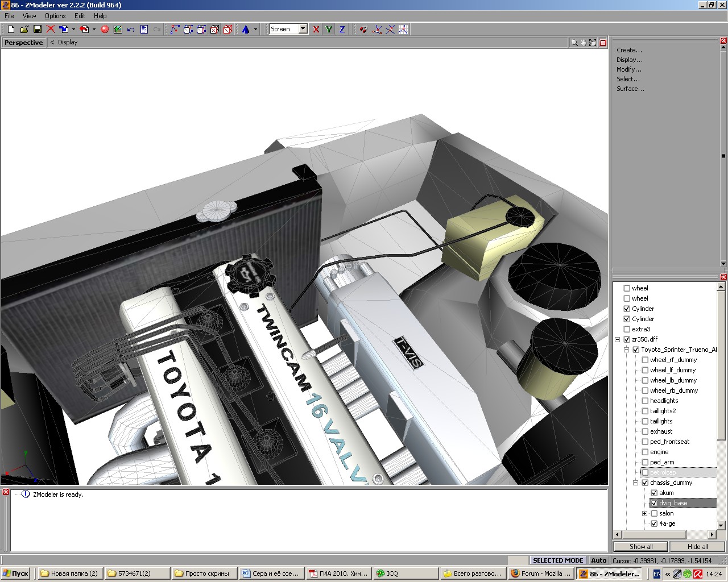Image resolution: width=728 pixels, height=582 pixels.
Task: Open the View menu
Action: 29,16
